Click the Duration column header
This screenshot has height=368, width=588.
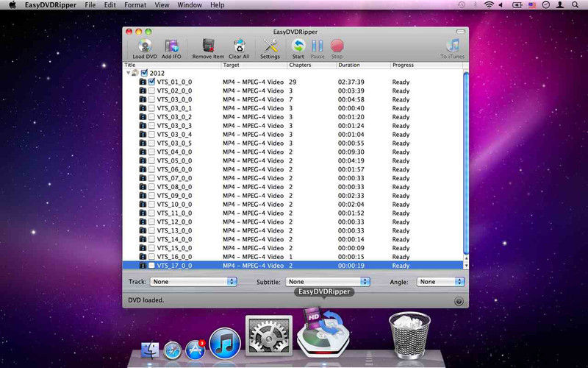(363, 65)
